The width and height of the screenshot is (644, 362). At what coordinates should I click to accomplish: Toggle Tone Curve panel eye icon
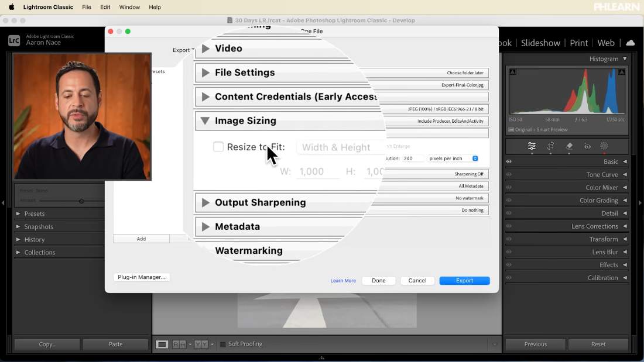click(509, 174)
